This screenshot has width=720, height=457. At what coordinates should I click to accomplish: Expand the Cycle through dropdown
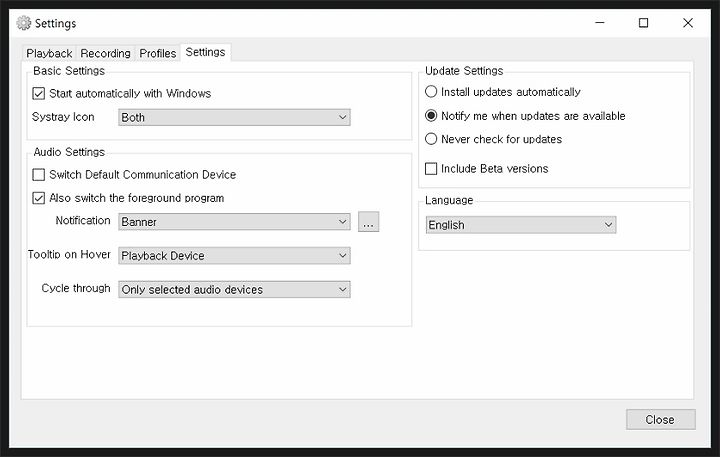point(234,289)
